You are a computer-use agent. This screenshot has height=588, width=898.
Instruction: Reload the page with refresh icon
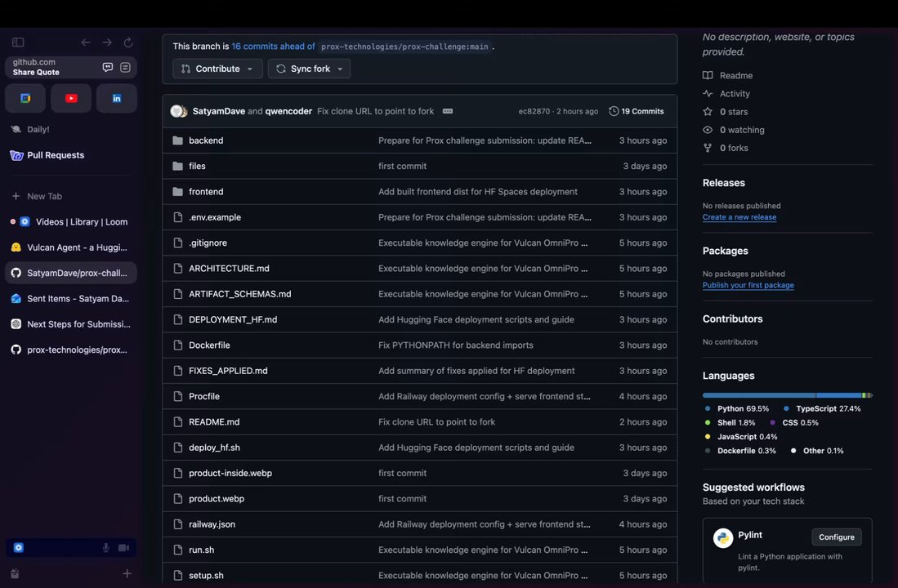(128, 42)
